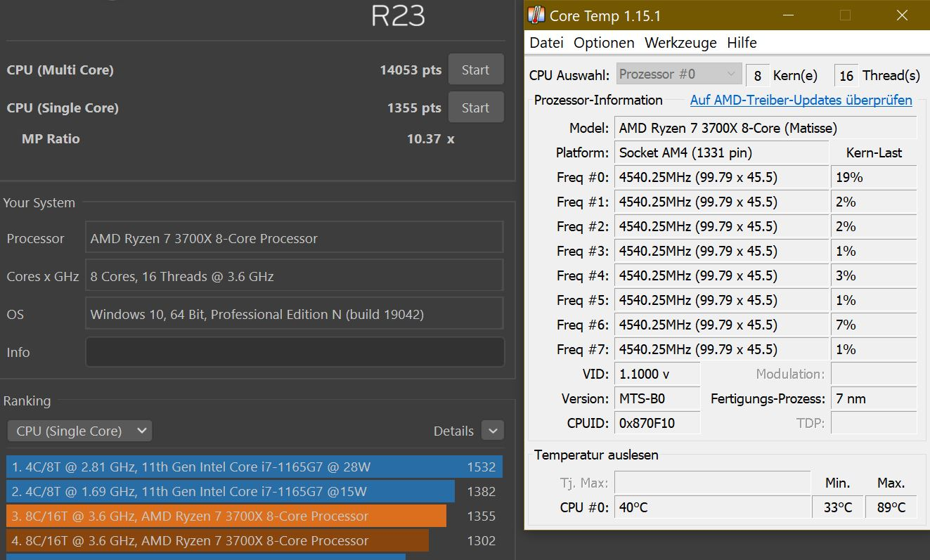The image size is (930, 560).
Task: Click Freq #6 load value 7%
Action: pos(874,325)
